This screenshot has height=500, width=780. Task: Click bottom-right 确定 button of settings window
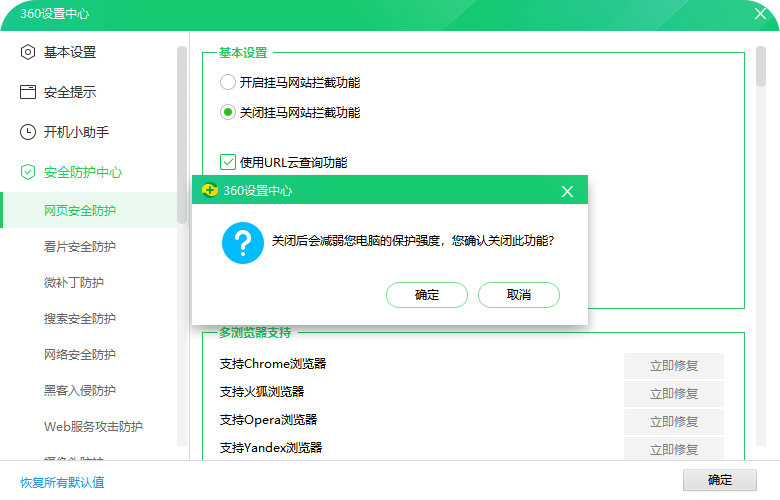[720, 480]
